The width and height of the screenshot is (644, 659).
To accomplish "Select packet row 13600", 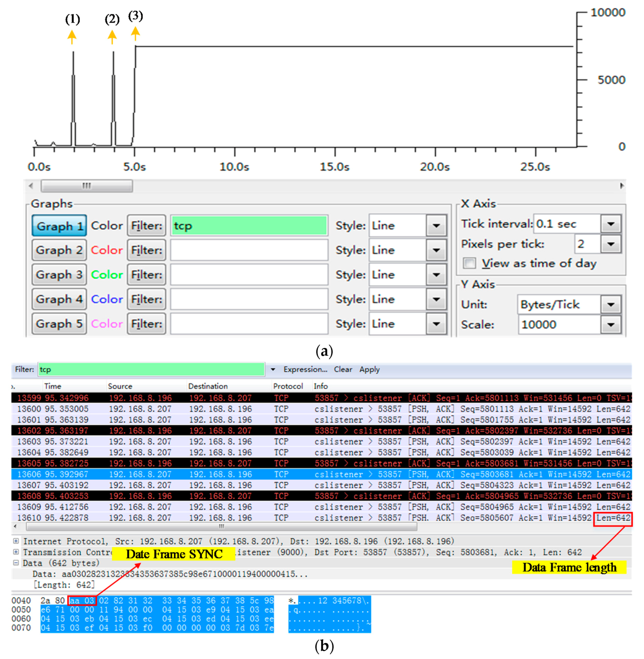I will tap(322, 409).
